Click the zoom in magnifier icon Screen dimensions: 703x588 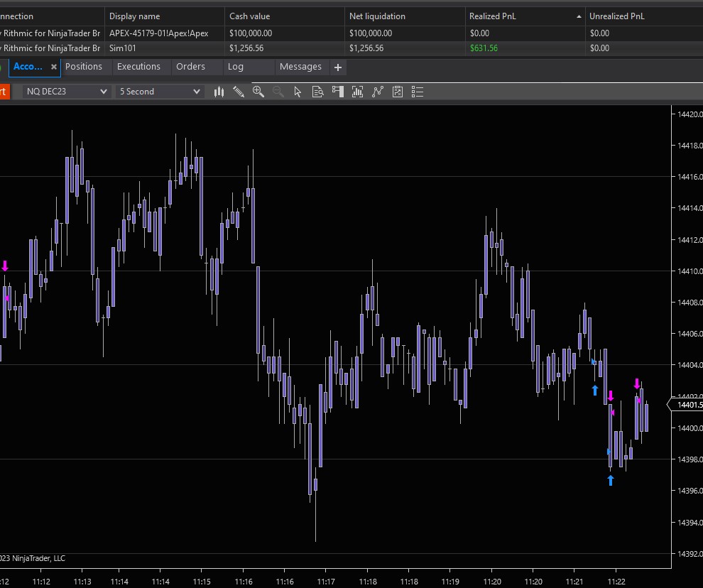click(258, 92)
